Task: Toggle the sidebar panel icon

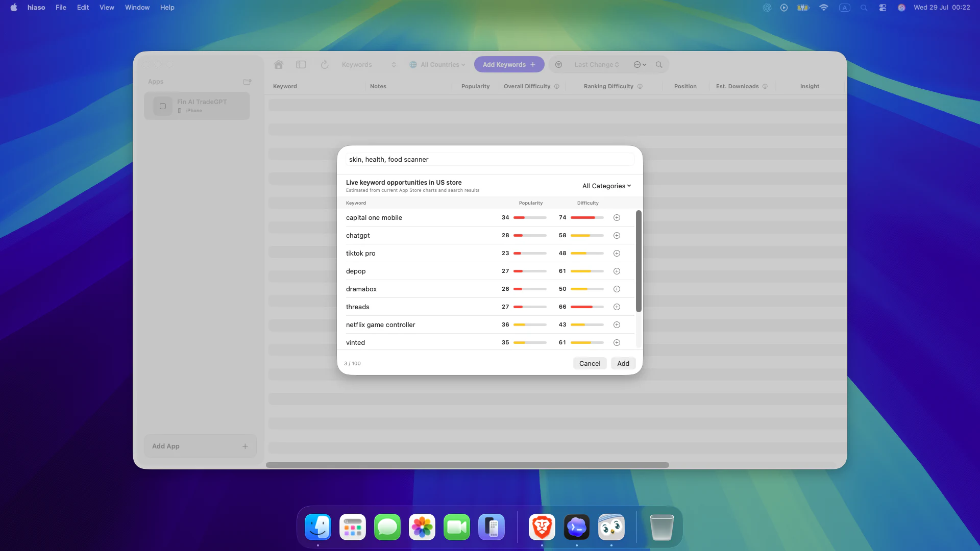Action: click(301, 65)
